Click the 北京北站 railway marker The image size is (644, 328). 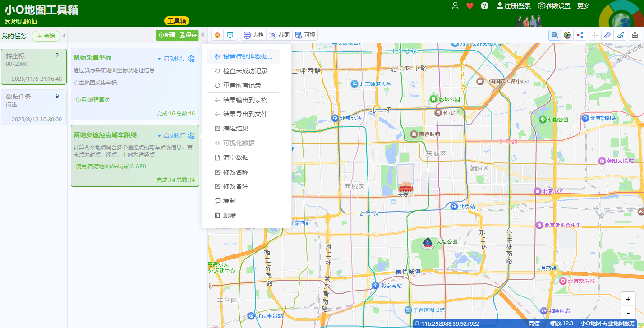tap(335, 118)
